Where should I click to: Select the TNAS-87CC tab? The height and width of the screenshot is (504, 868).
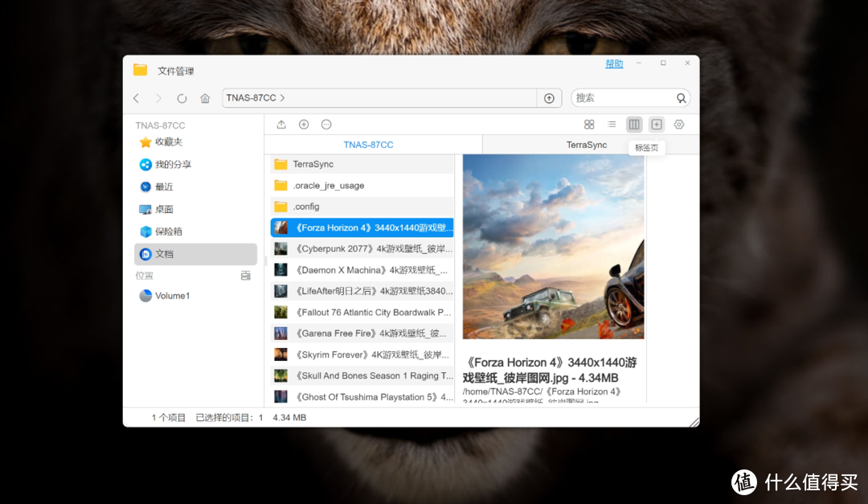tap(368, 145)
